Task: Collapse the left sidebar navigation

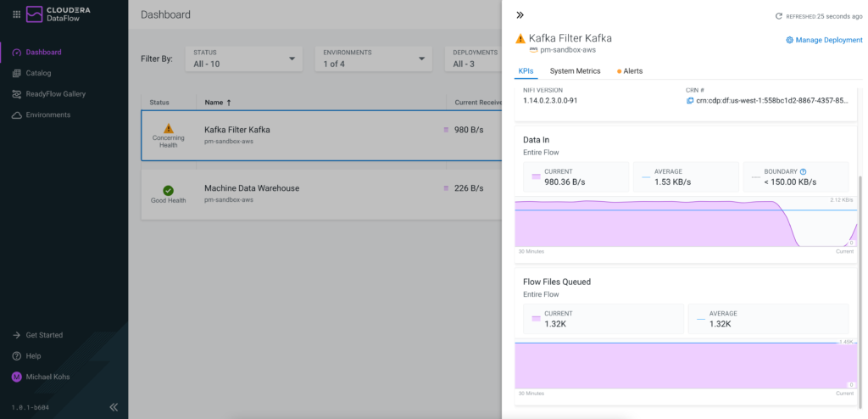Action: [x=114, y=407]
